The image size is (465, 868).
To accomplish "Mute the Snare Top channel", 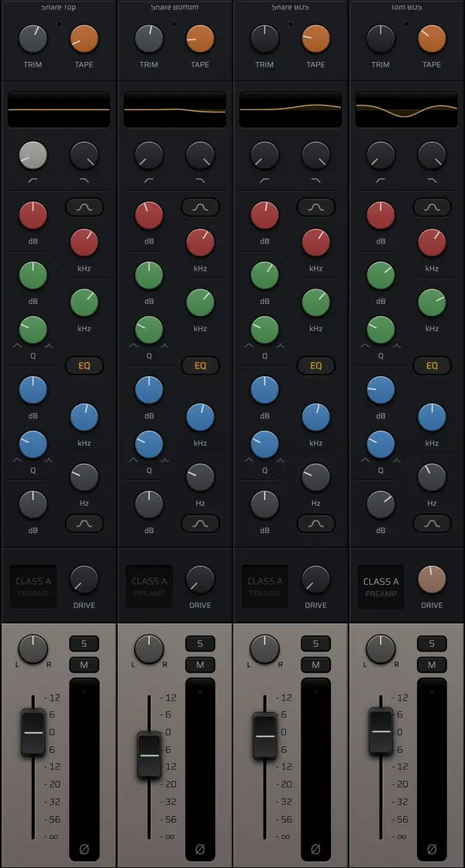I will [x=84, y=665].
